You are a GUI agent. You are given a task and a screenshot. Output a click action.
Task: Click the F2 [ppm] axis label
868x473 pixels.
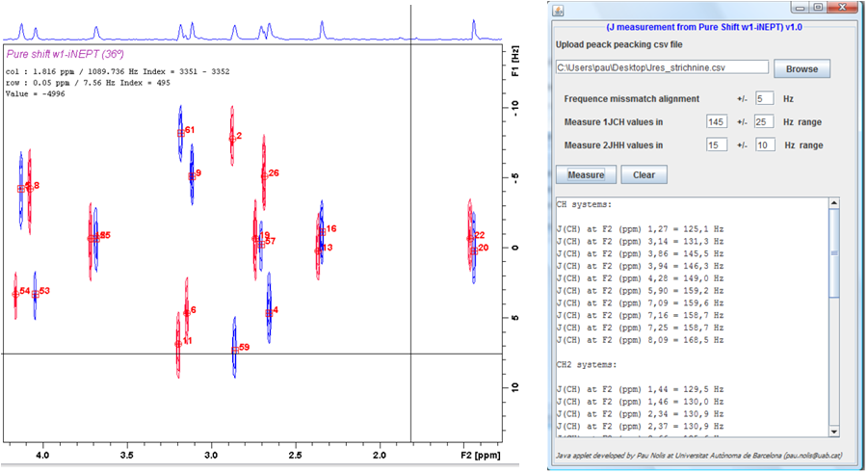click(x=481, y=456)
